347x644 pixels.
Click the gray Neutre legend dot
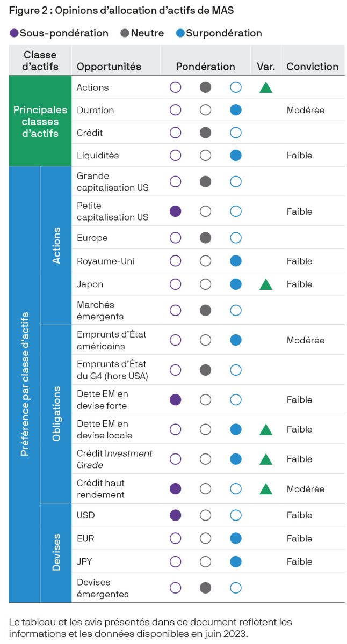pos(125,33)
